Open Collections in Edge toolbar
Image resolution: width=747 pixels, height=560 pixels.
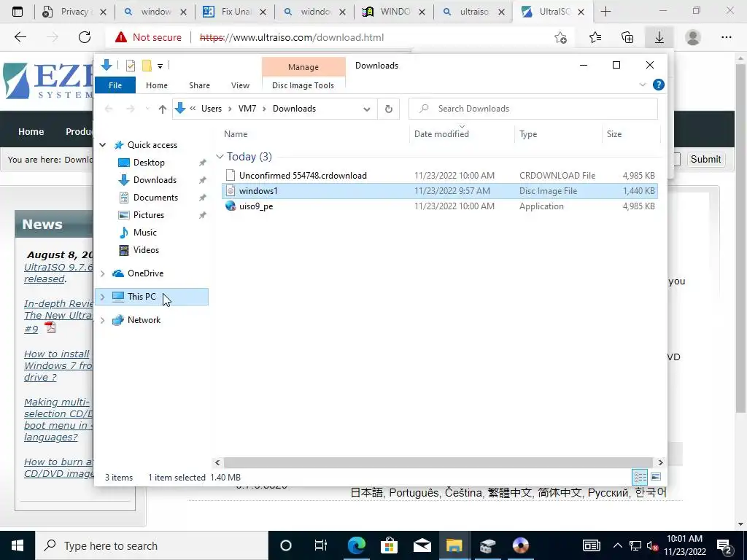pyautogui.click(x=627, y=37)
